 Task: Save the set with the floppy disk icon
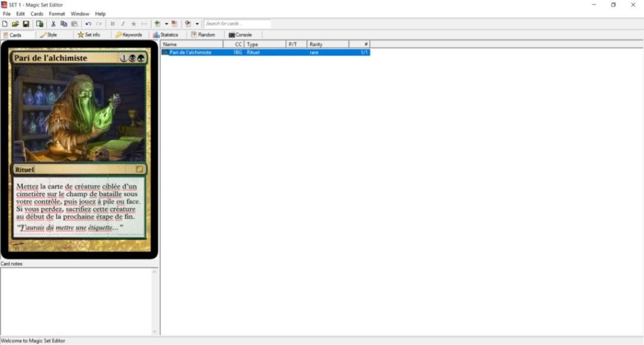pos(26,24)
